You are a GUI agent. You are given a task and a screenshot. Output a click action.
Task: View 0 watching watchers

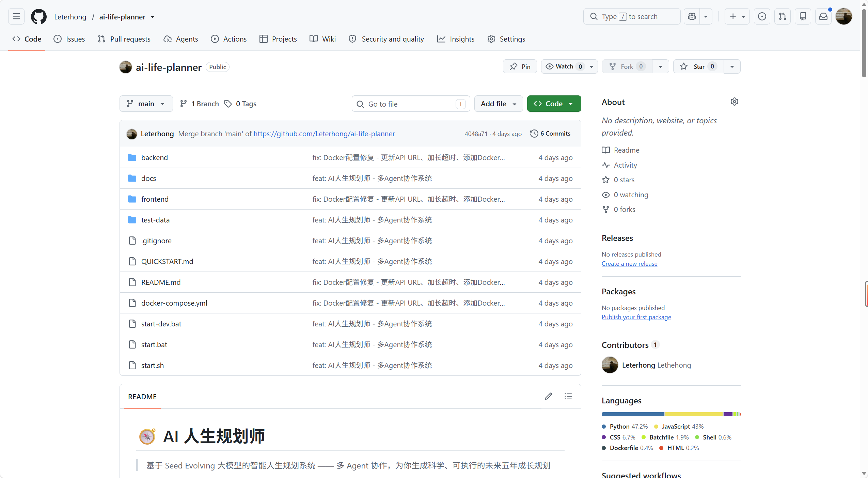click(x=625, y=195)
